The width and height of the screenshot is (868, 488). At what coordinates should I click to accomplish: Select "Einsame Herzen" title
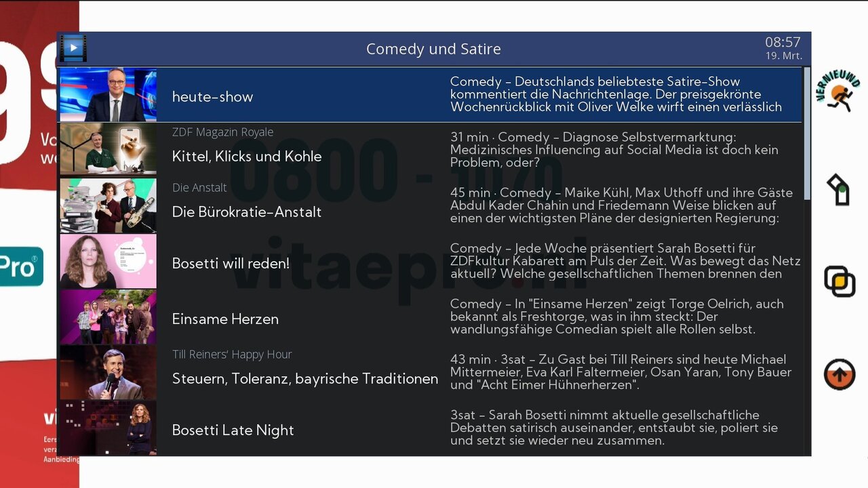click(x=225, y=319)
